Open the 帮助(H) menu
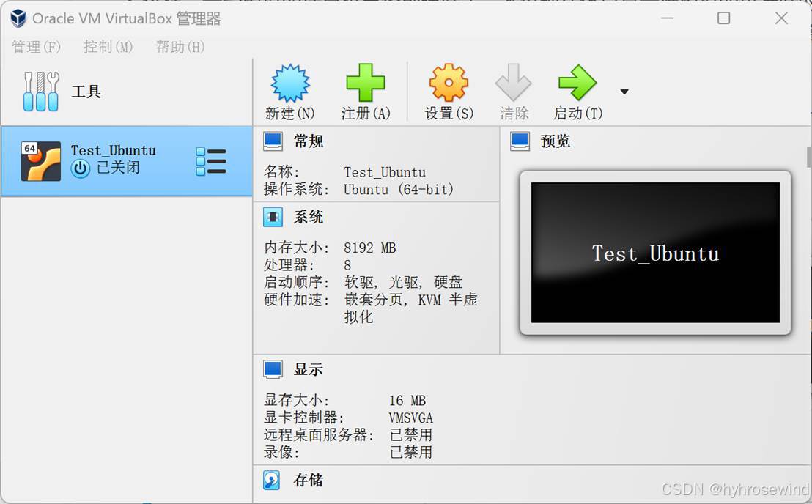 coord(180,47)
